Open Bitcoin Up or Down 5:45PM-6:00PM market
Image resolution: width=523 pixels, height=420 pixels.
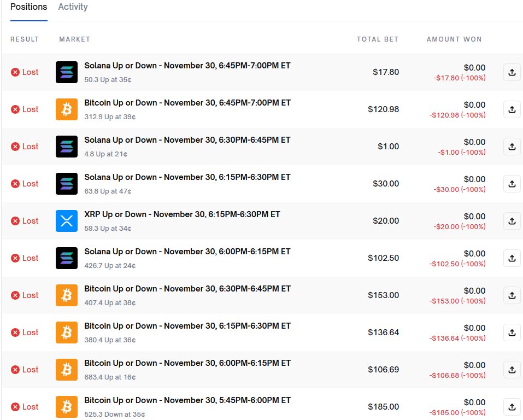click(187, 400)
